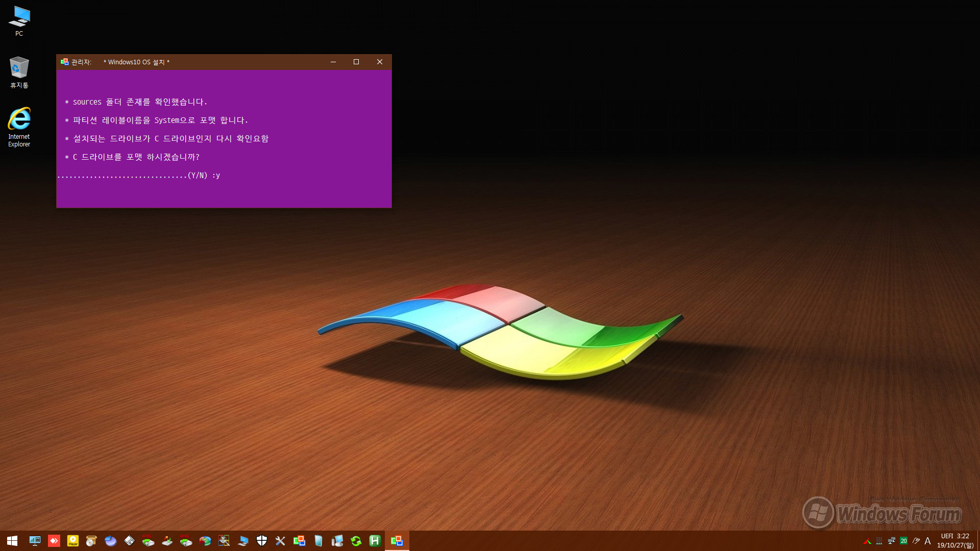980x551 pixels.
Task: Select the active Windows10 OS install taskbar button
Action: (397, 541)
